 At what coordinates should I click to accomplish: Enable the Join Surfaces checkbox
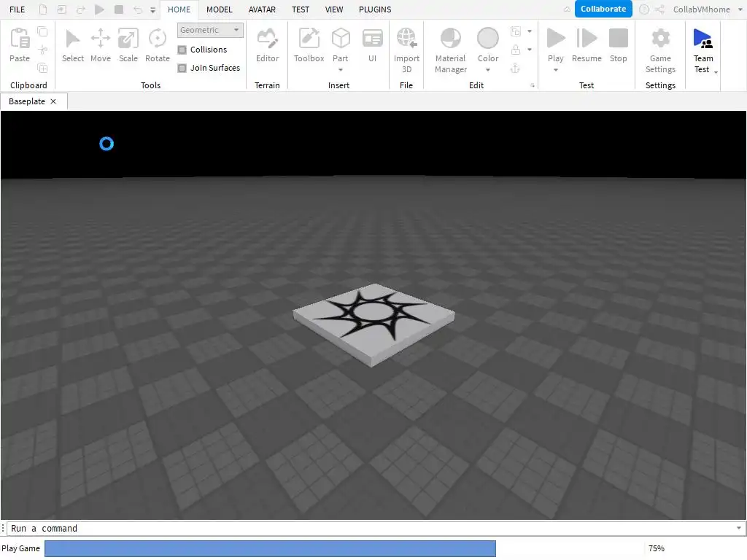[x=182, y=68]
